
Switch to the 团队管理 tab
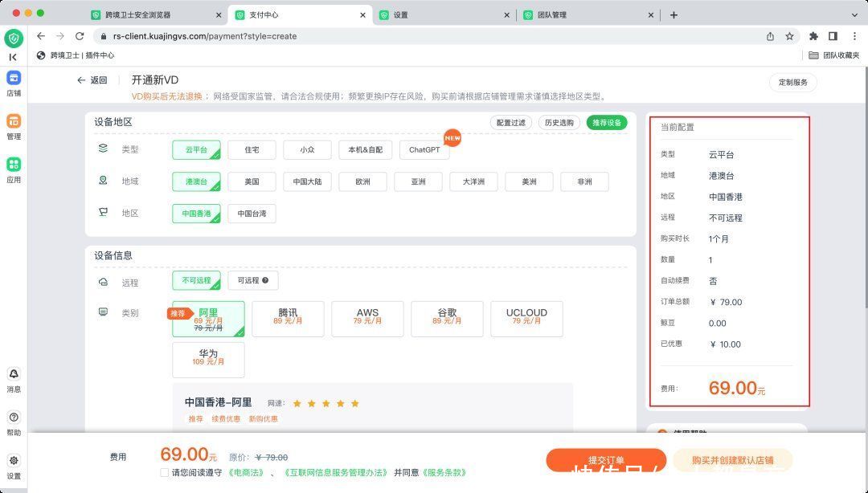(588, 15)
